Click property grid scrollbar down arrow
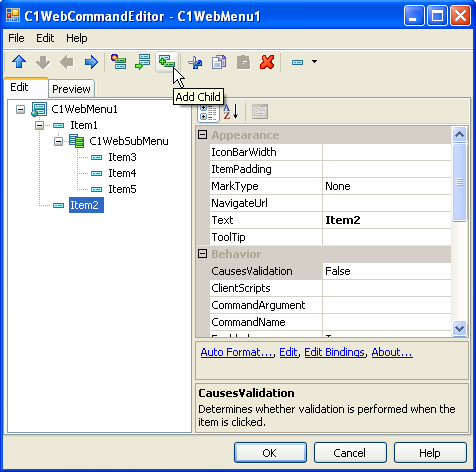 (x=459, y=329)
